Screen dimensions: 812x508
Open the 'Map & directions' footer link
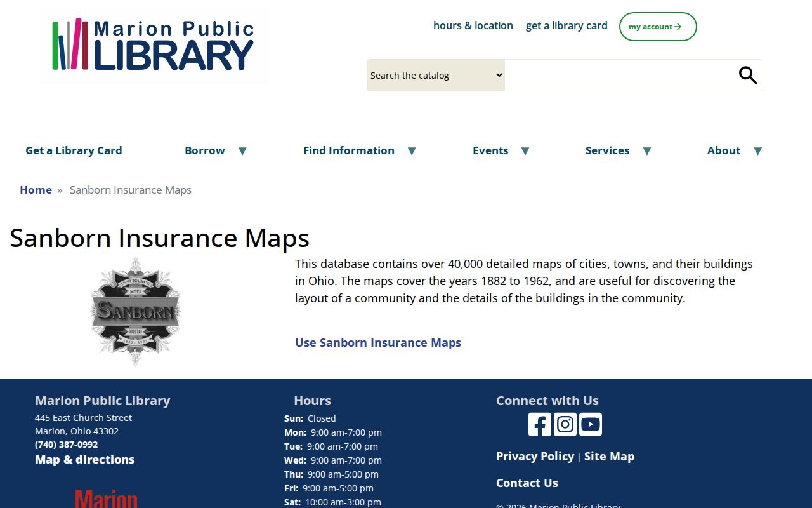(85, 460)
